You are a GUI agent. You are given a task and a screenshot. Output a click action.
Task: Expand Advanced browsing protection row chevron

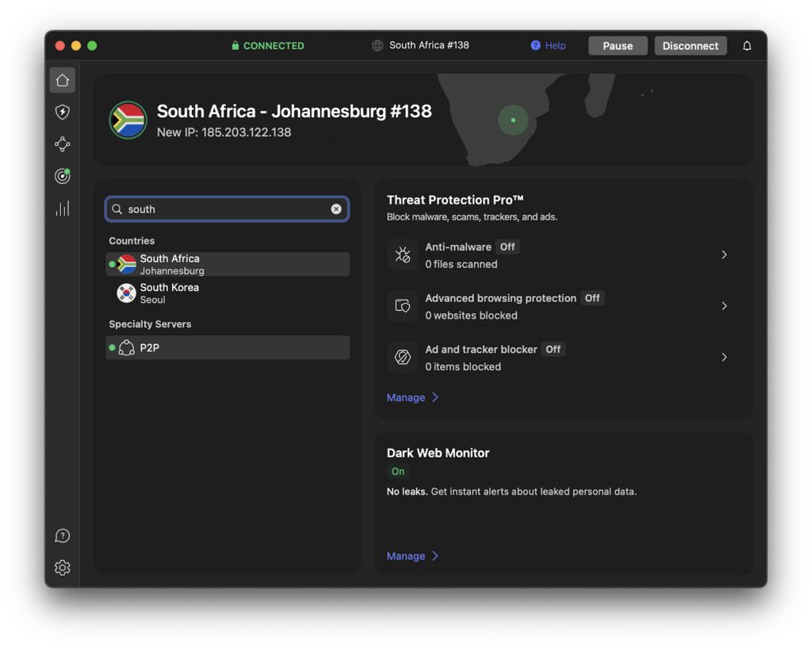point(724,306)
